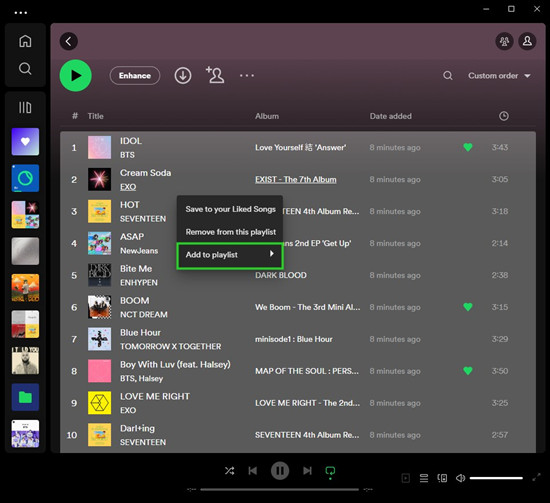Open the green folder icon in sidebar
Screen dimensions: 550x503
pos(25,397)
